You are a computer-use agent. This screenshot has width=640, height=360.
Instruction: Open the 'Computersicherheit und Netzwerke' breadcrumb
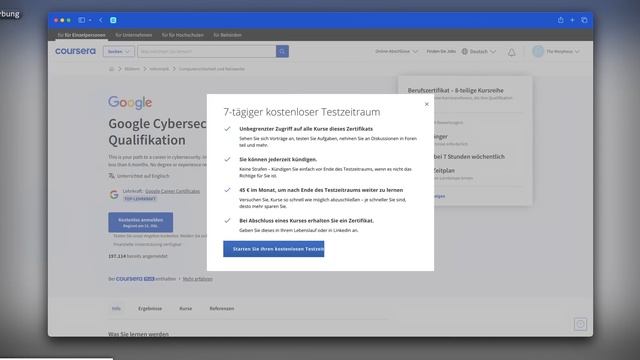pos(212,69)
